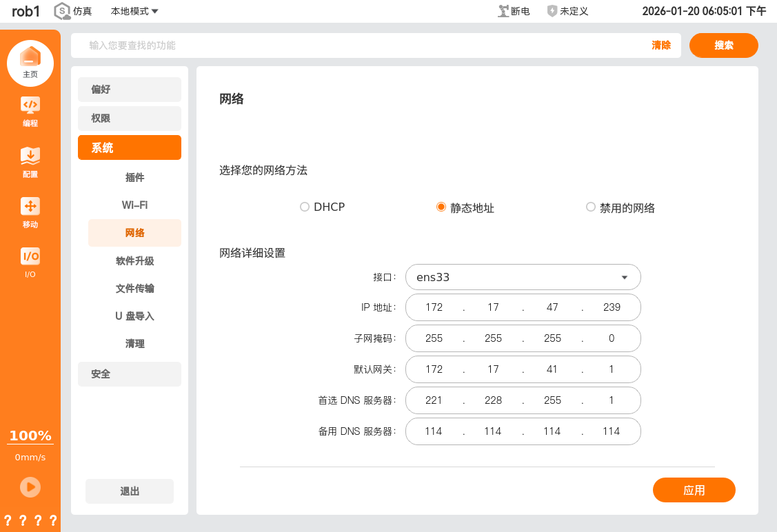Click the 搜索 search button
777x532 pixels.
tap(723, 45)
